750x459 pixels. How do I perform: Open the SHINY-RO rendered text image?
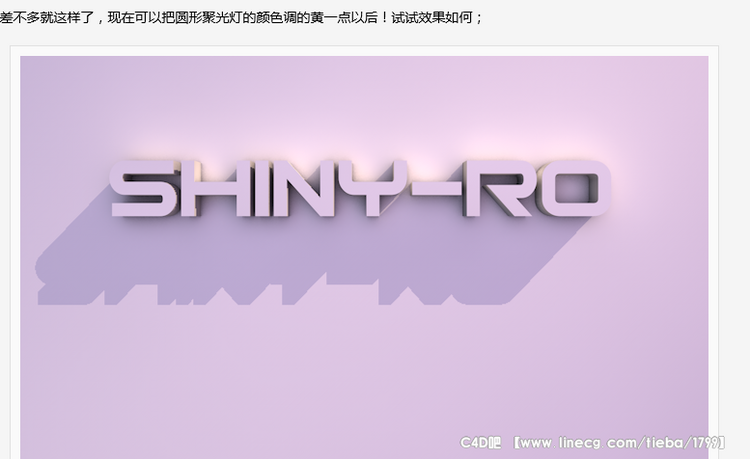(x=364, y=257)
